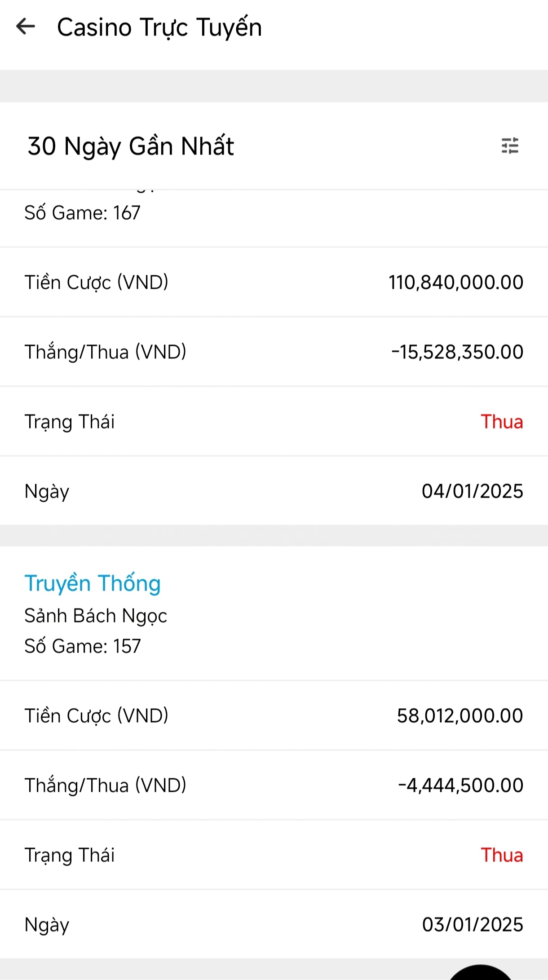
Task: Select the date 03/01/2025
Action: pyautogui.click(x=472, y=925)
